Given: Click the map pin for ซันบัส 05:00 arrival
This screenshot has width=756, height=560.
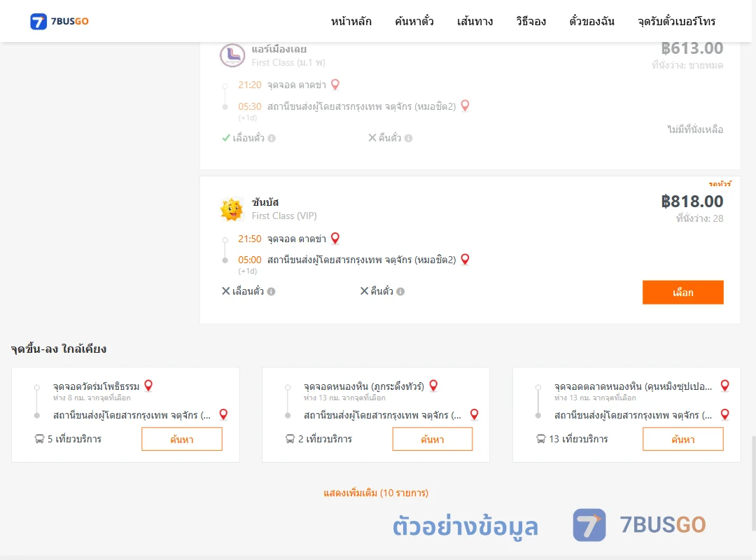Looking at the screenshot, I should click(x=465, y=259).
